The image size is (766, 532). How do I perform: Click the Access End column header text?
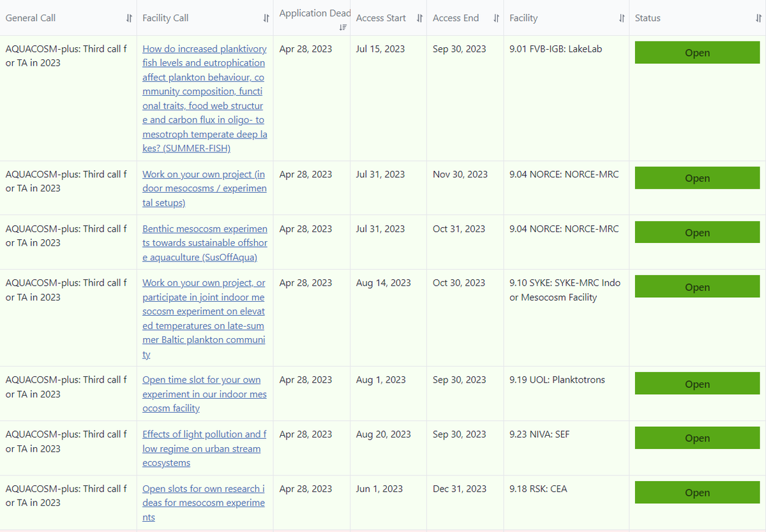click(x=456, y=18)
